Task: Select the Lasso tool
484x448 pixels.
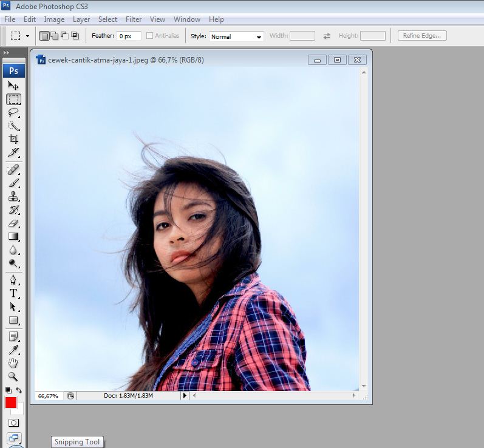Action: click(x=13, y=113)
